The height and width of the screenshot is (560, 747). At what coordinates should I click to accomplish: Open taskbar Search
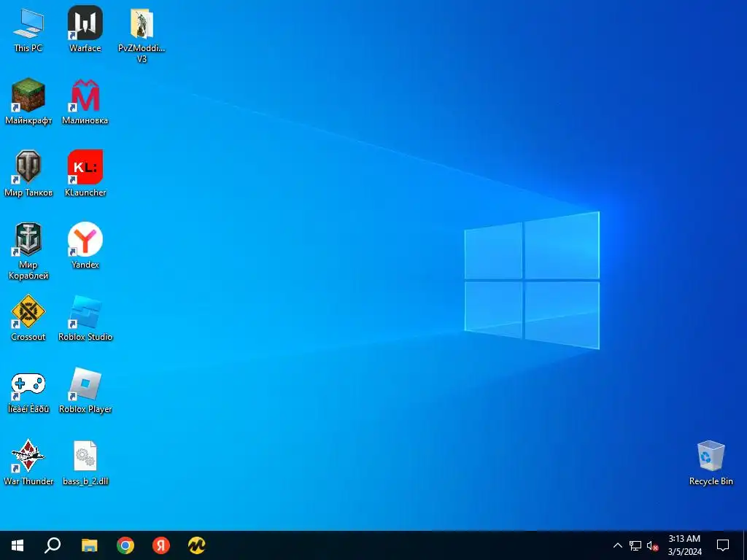coord(53,545)
